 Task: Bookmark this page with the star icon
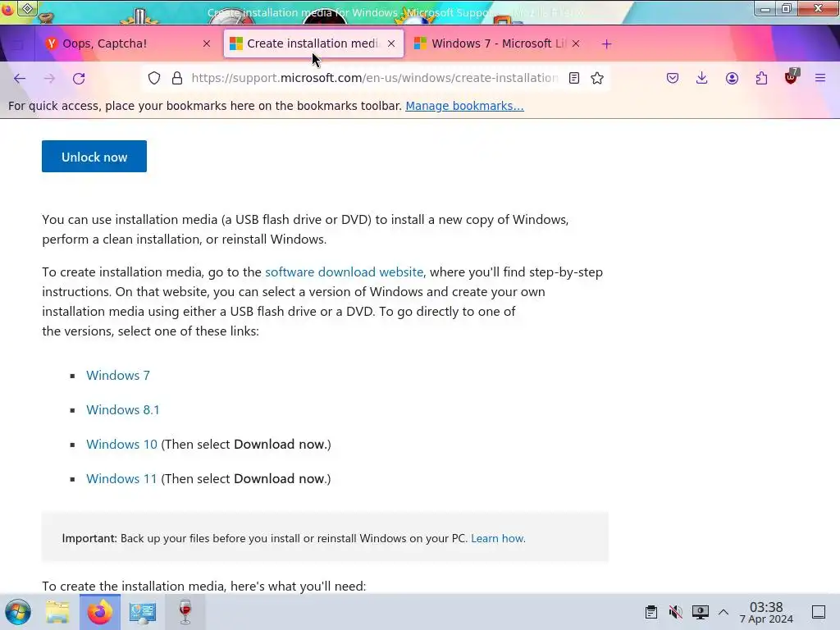coord(597,78)
